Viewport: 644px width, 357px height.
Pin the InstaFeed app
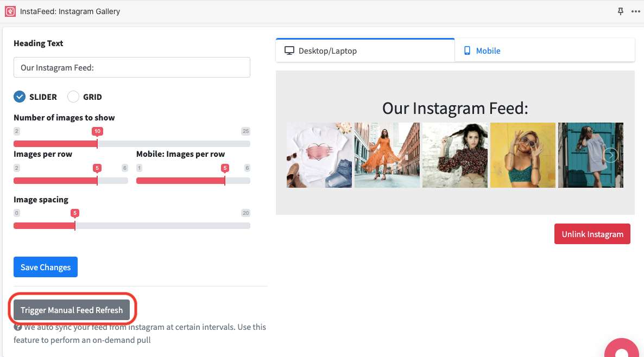(621, 11)
